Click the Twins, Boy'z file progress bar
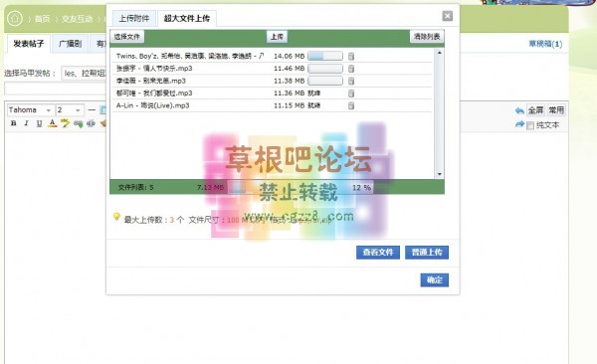This screenshot has height=364, width=597. point(325,57)
